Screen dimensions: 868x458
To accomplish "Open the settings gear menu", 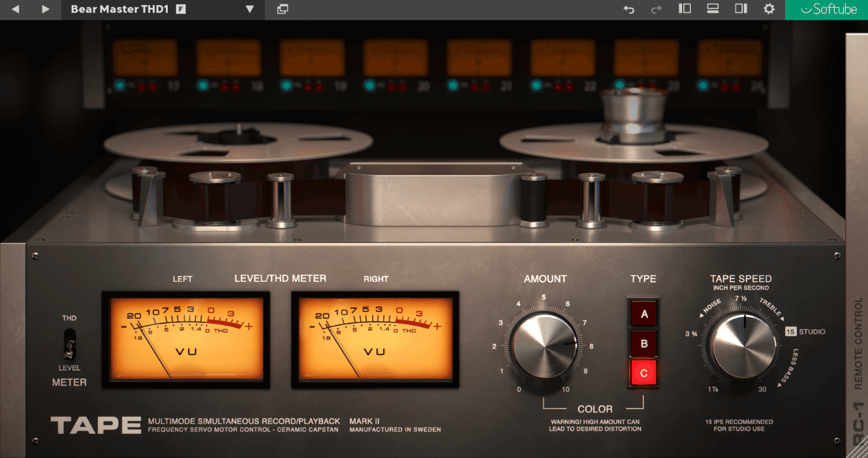I will (x=769, y=9).
